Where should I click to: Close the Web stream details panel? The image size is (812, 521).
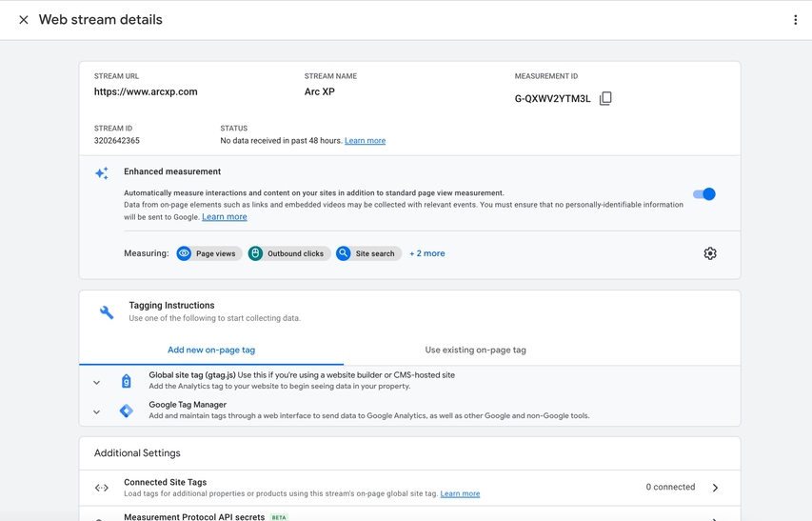click(x=23, y=20)
